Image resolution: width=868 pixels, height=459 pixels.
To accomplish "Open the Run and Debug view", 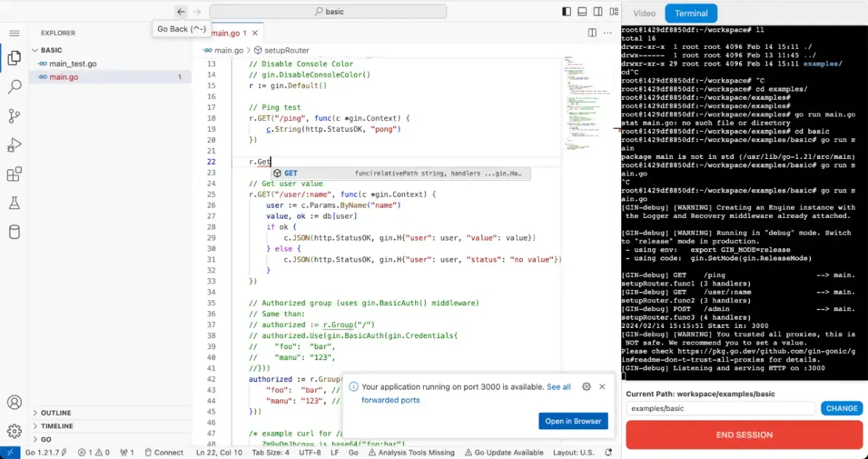I will click(14, 145).
